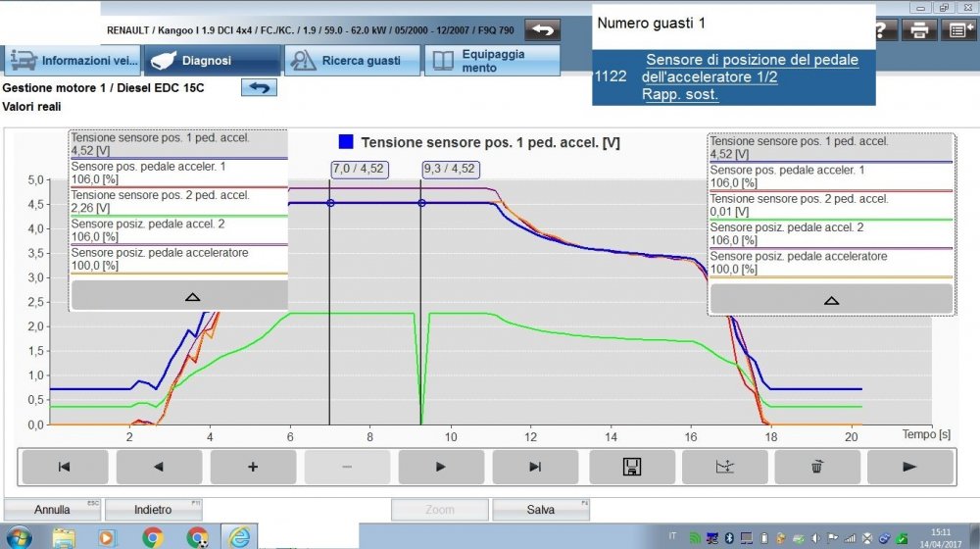Image resolution: width=980 pixels, height=549 pixels.
Task: Click back arrow next to Diesel EDC 15C
Action: pos(259,87)
